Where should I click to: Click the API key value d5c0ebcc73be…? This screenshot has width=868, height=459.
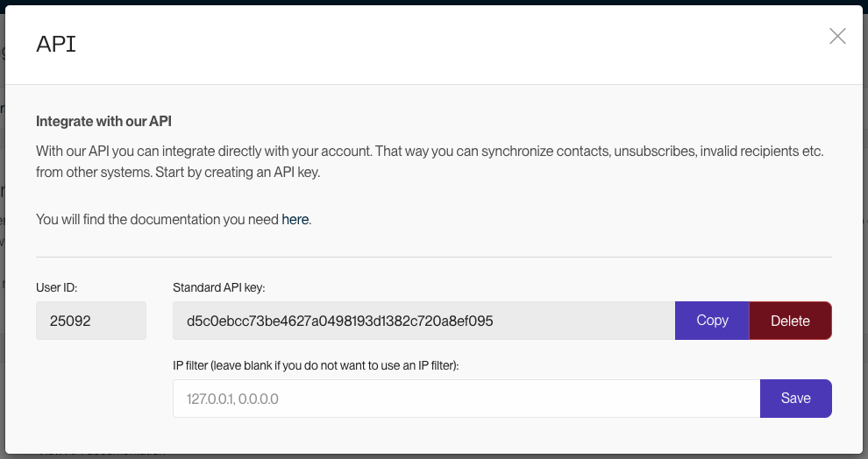340,321
